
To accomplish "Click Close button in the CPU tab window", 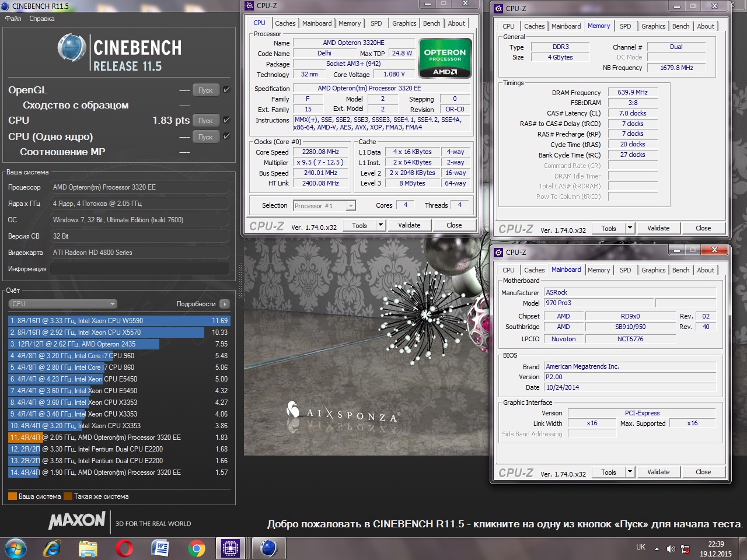I will coord(454,225).
